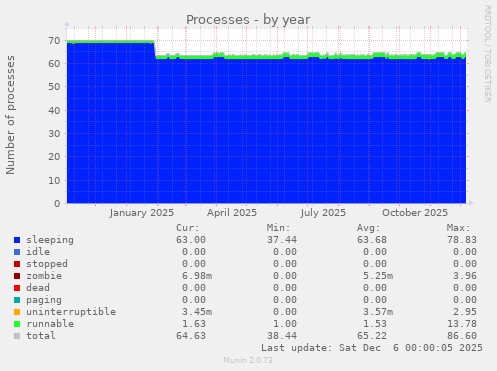Viewport: 497px width, 371px height.
Task: Select the 'idle' legend label
Action: (38, 252)
